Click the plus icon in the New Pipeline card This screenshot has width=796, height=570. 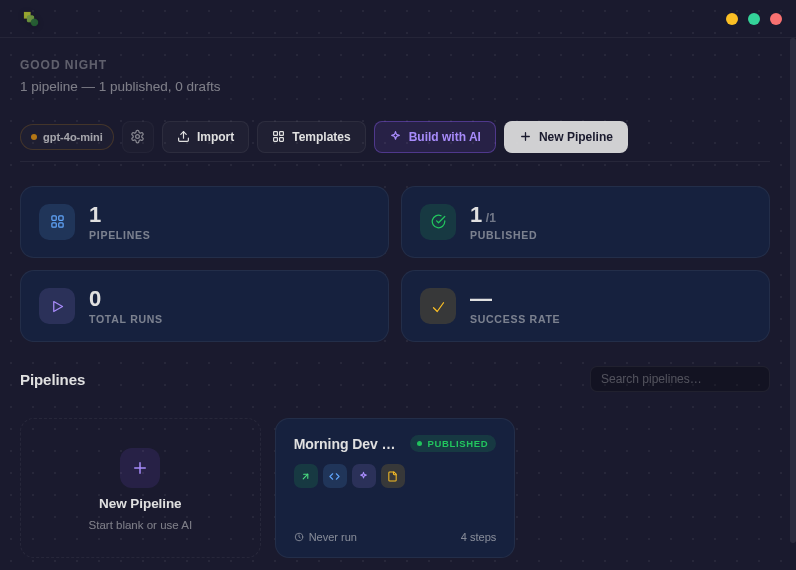coord(140,468)
